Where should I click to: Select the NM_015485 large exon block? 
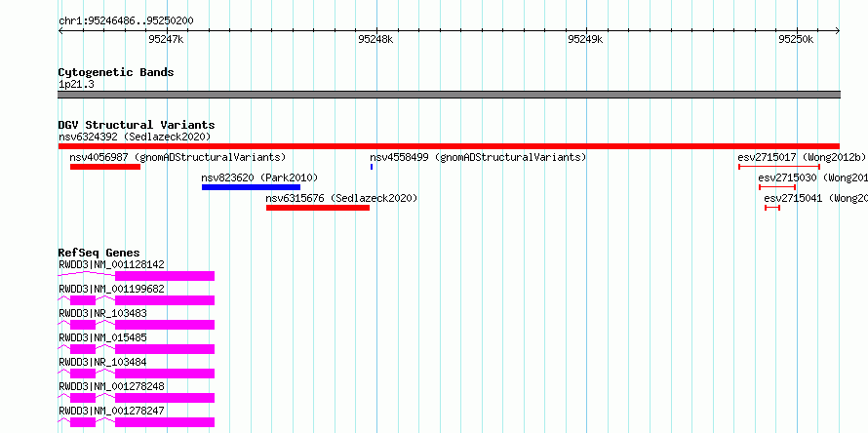tap(165, 349)
